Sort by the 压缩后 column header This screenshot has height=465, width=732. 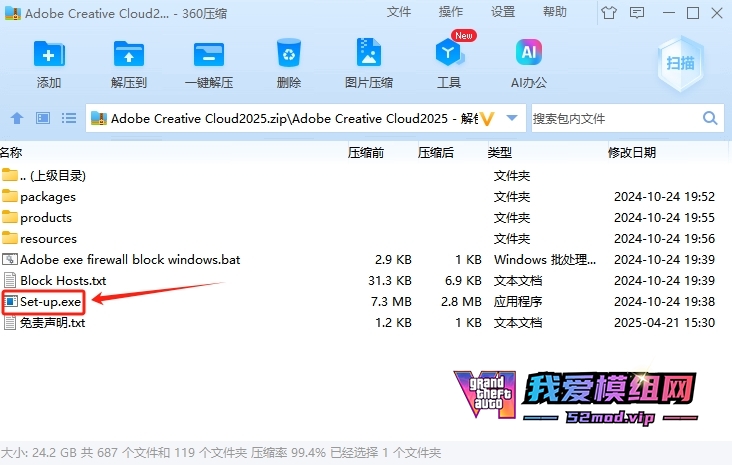tap(436, 153)
